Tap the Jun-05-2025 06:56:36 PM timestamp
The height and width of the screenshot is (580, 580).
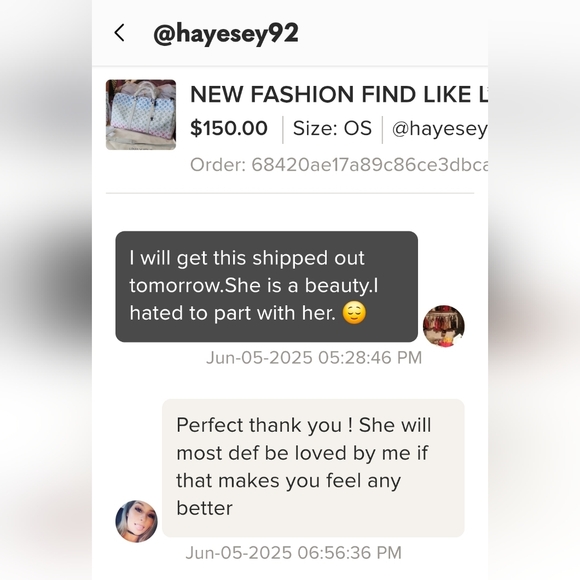coord(293,553)
